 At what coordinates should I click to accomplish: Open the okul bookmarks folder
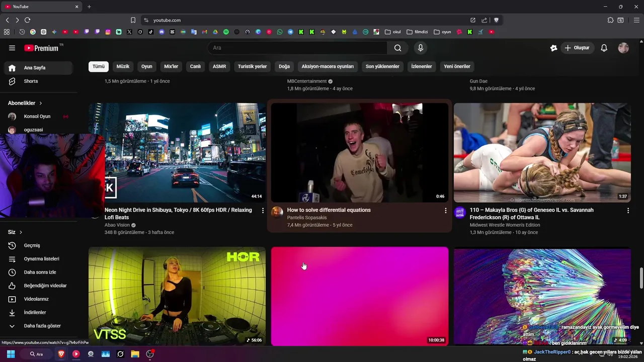coord(393,32)
